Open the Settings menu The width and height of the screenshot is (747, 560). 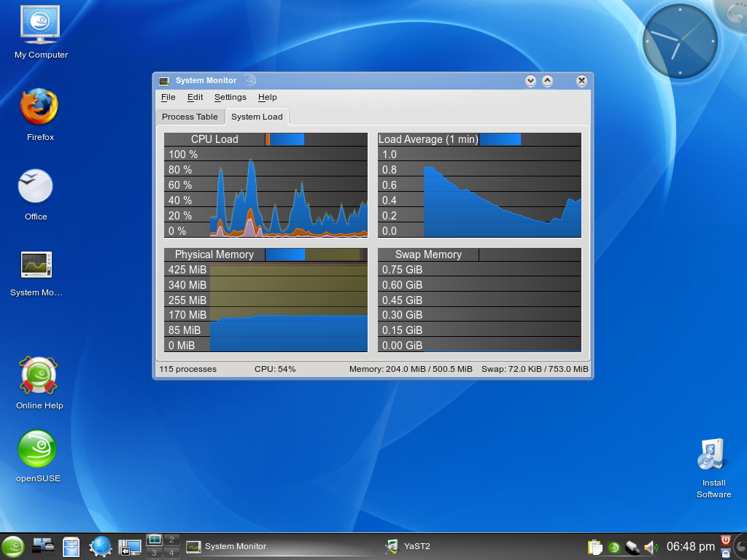(x=230, y=97)
